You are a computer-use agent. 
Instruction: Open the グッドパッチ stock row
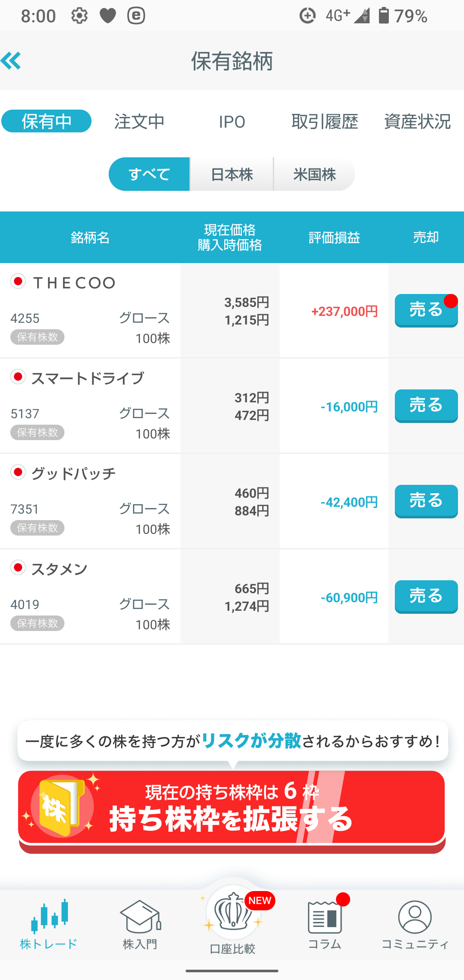point(232,501)
